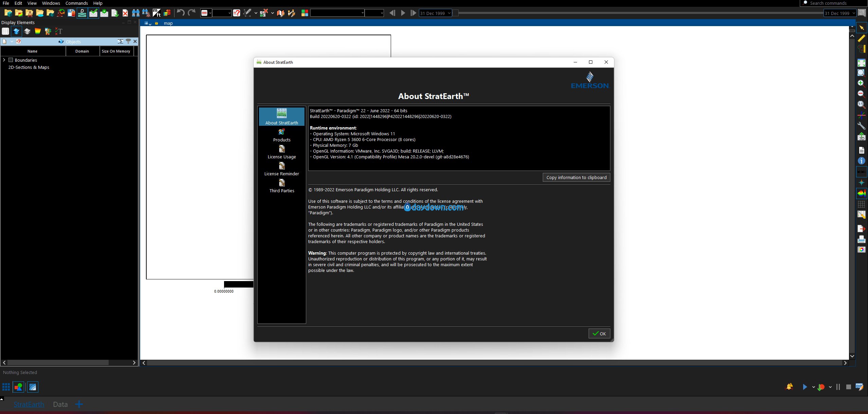Toggle the blue striped map button at bottom left
The height and width of the screenshot is (414, 868).
(x=33, y=387)
